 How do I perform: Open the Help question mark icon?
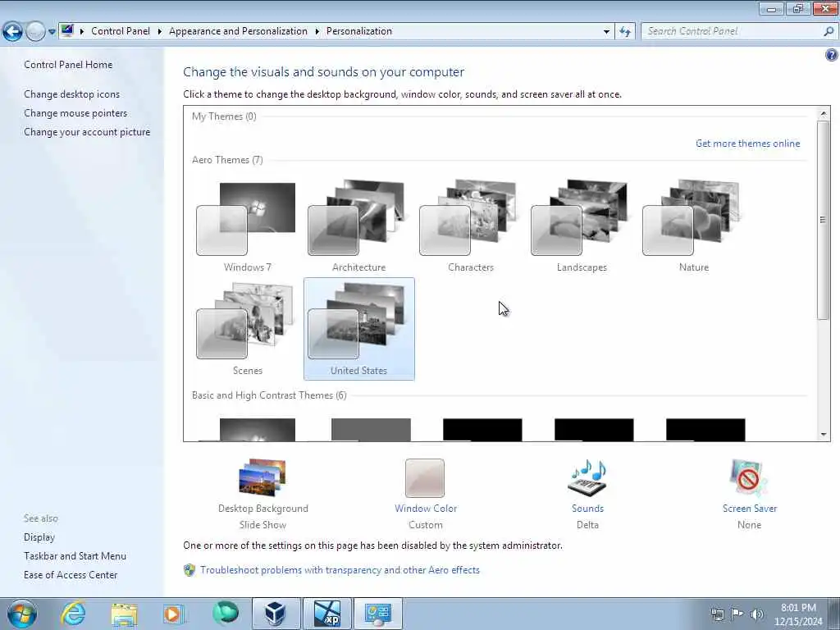[832, 55]
